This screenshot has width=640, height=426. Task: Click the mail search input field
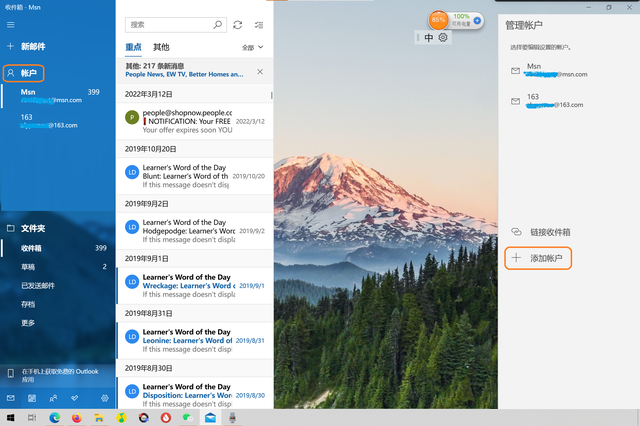pyautogui.click(x=170, y=24)
